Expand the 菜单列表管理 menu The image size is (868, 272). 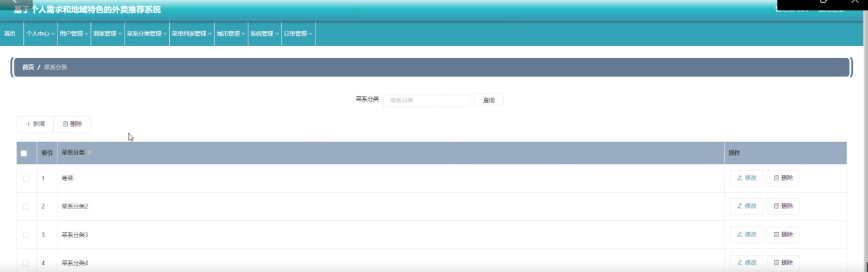click(x=192, y=33)
